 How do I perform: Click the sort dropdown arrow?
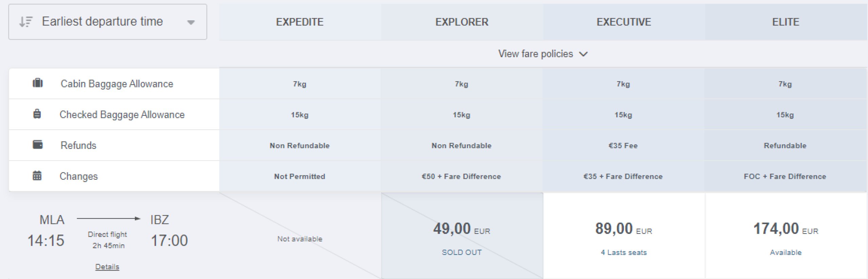tap(191, 23)
